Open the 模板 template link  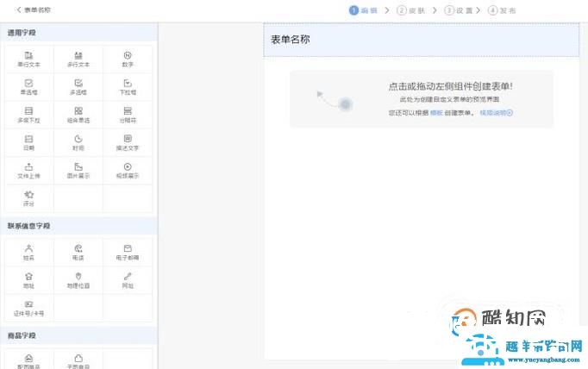436,113
